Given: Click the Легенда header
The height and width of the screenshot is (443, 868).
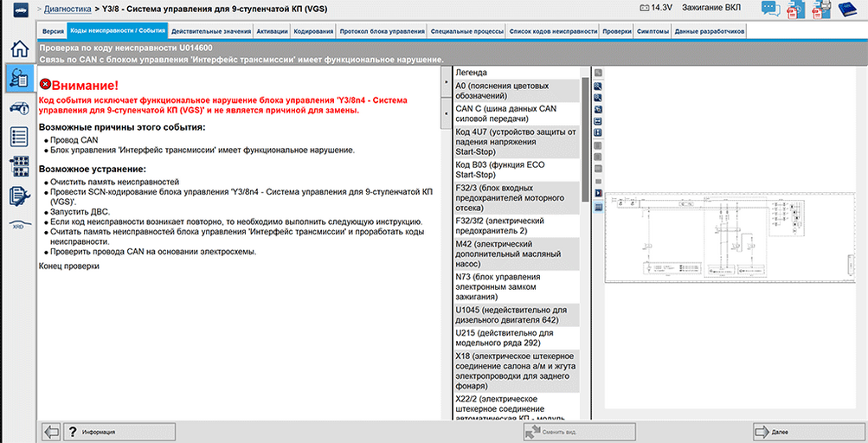Looking at the screenshot, I should pos(471,73).
